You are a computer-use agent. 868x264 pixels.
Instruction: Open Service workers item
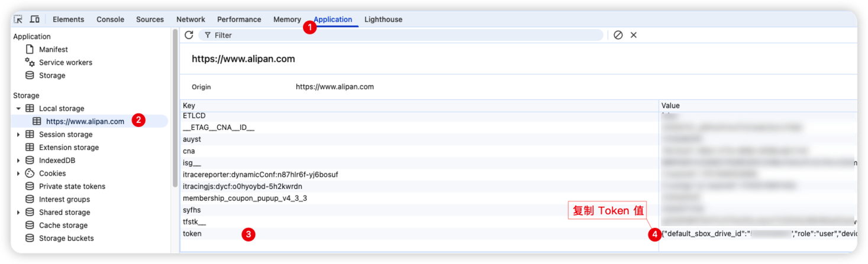pos(66,63)
